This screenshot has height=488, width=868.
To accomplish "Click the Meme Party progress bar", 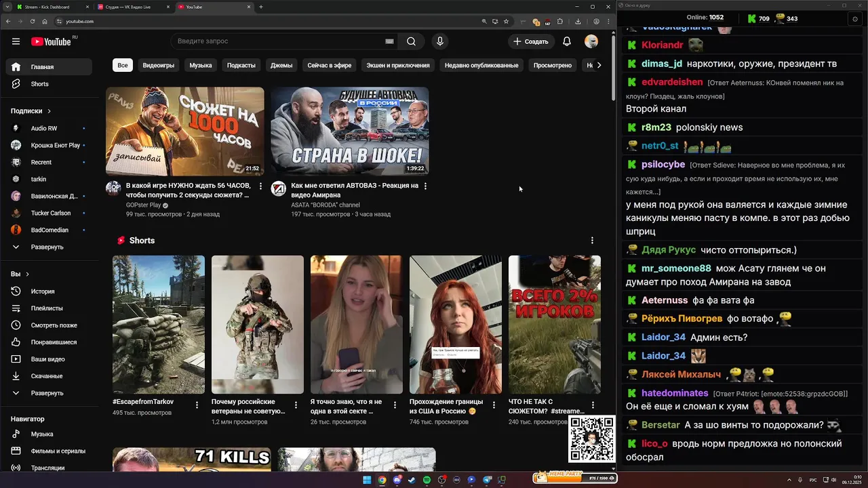I will pos(575,478).
